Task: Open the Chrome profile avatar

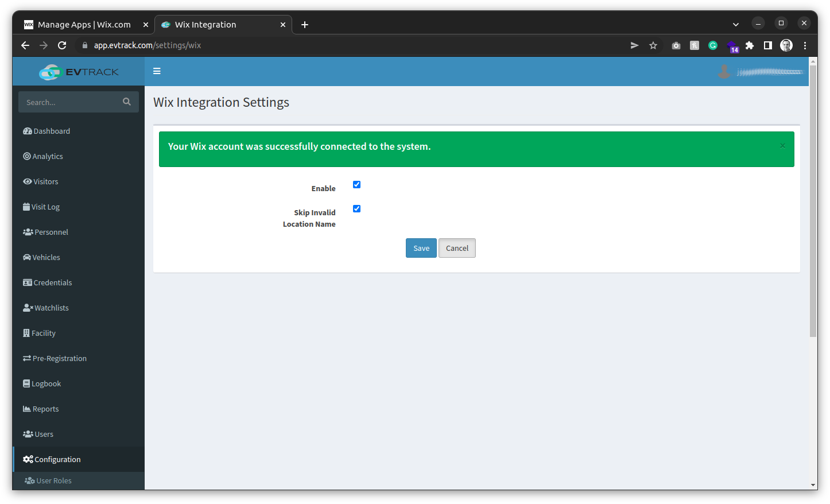Action: tap(786, 45)
